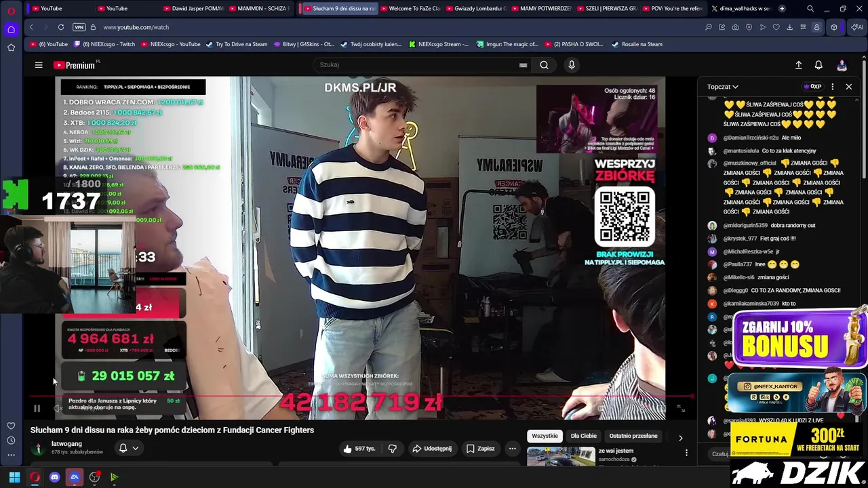Open the Try To Drive na Steam bookmark

coord(237,44)
